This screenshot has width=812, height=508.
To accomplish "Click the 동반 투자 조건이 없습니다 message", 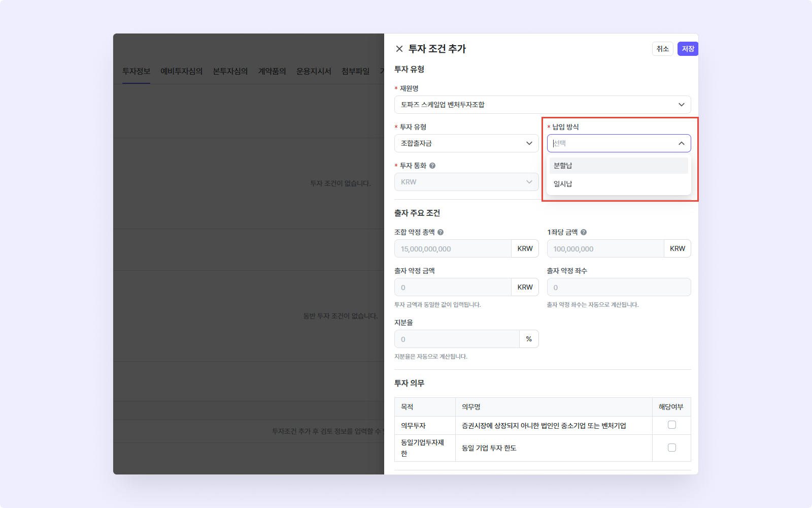I will (341, 316).
